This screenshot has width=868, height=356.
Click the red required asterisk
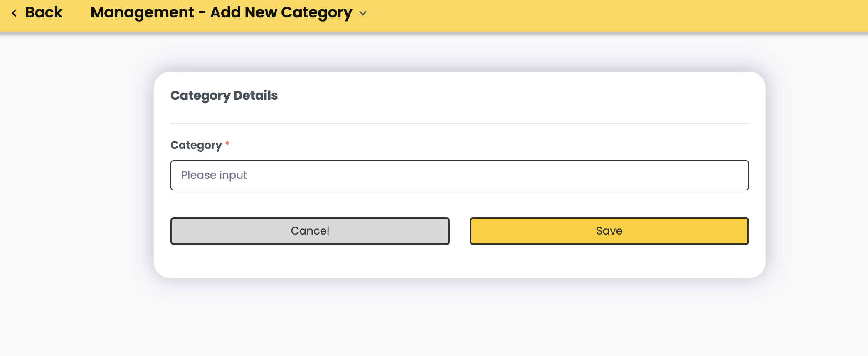tap(227, 143)
